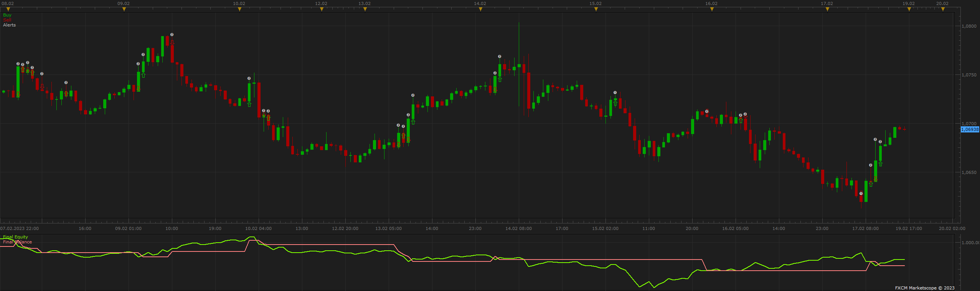This screenshot has width=980, height=291.
Task: Select the 17.02 day marker triangle
Action: (827, 9)
